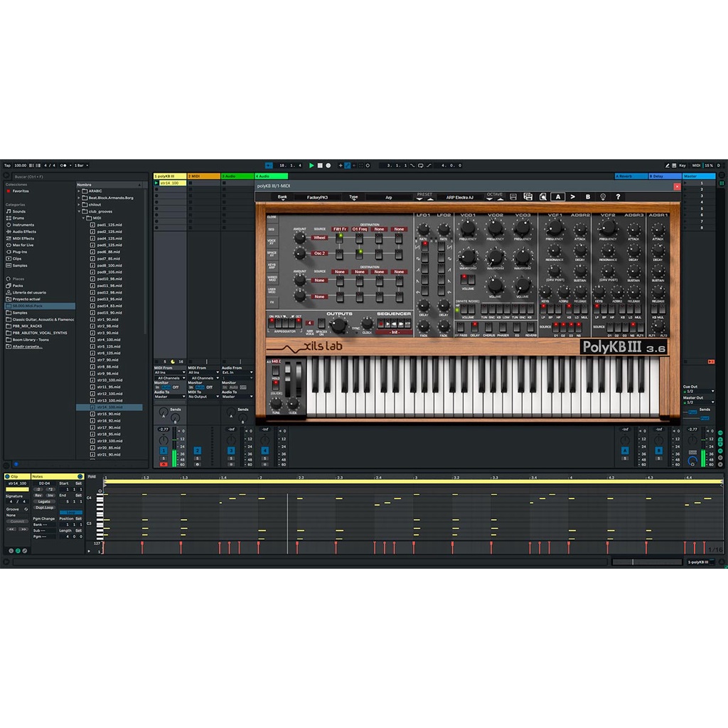Click the Fold button in MIDI editor
The height and width of the screenshot is (728, 728).
[92, 476]
